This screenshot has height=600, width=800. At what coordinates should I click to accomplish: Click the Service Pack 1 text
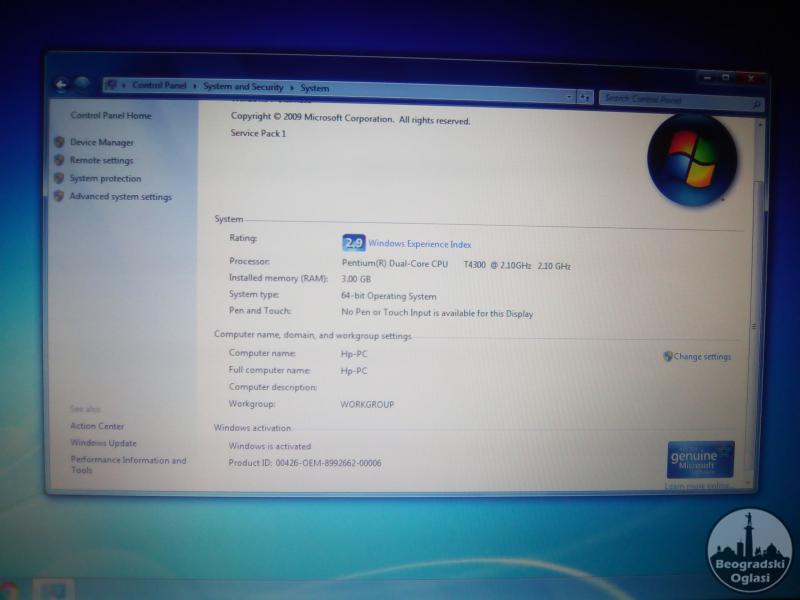(258, 133)
